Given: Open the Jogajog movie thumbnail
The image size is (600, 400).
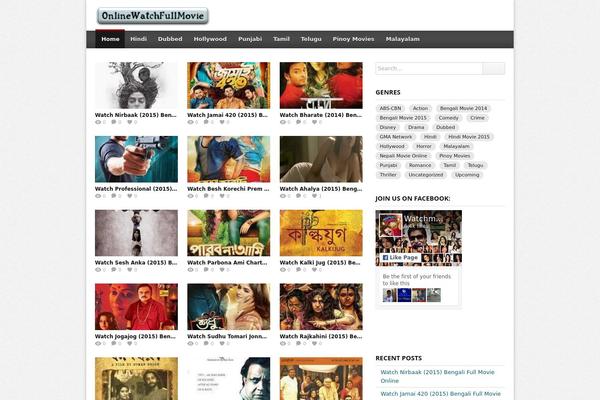Looking at the screenshot, I should pos(136,307).
